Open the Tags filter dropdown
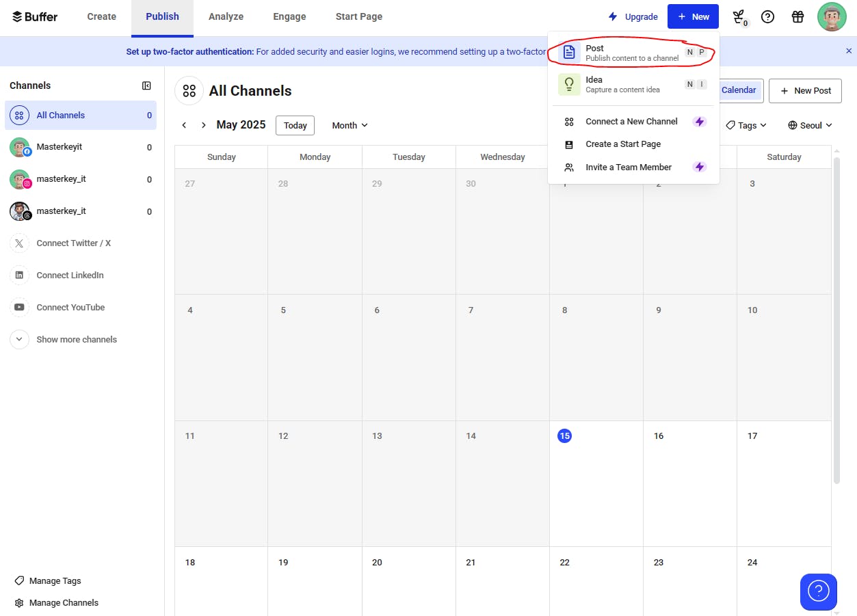The height and width of the screenshot is (616, 857). pyautogui.click(x=746, y=125)
